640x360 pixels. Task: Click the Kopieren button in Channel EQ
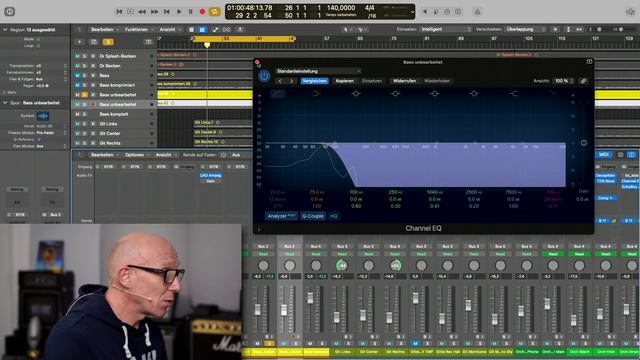coord(344,81)
